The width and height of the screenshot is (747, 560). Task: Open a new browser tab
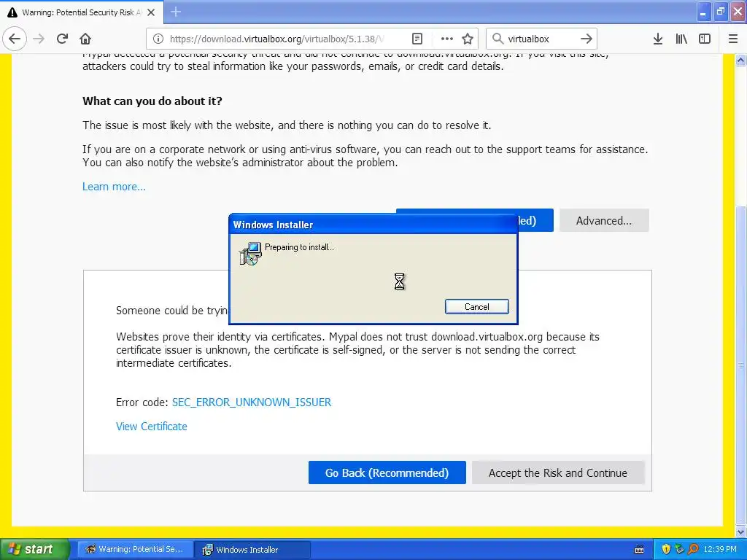pyautogui.click(x=176, y=12)
